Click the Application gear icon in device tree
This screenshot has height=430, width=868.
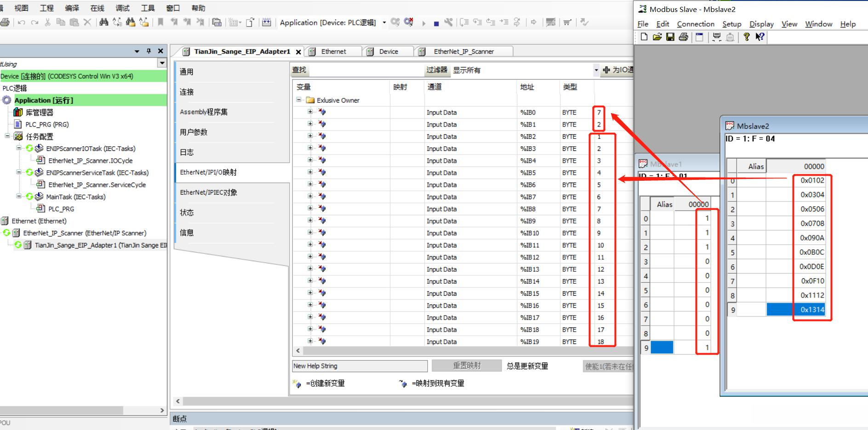pyautogui.click(x=7, y=100)
